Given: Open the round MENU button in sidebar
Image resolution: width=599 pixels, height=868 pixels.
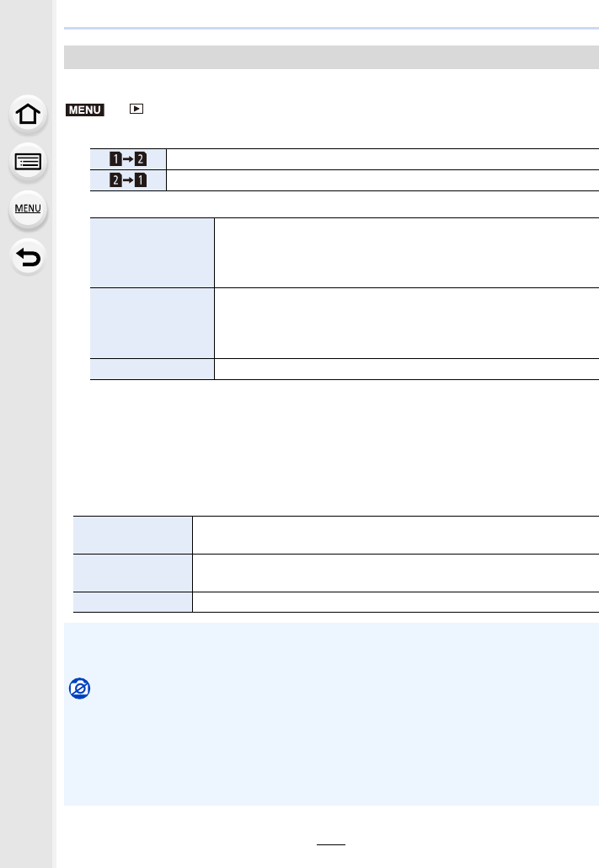Looking at the screenshot, I should pos(28,209).
